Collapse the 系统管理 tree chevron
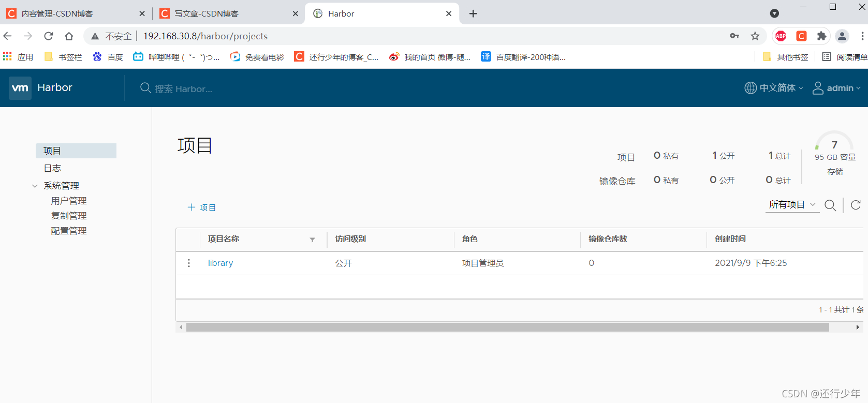Viewport: 868px width, 403px height. coord(35,186)
